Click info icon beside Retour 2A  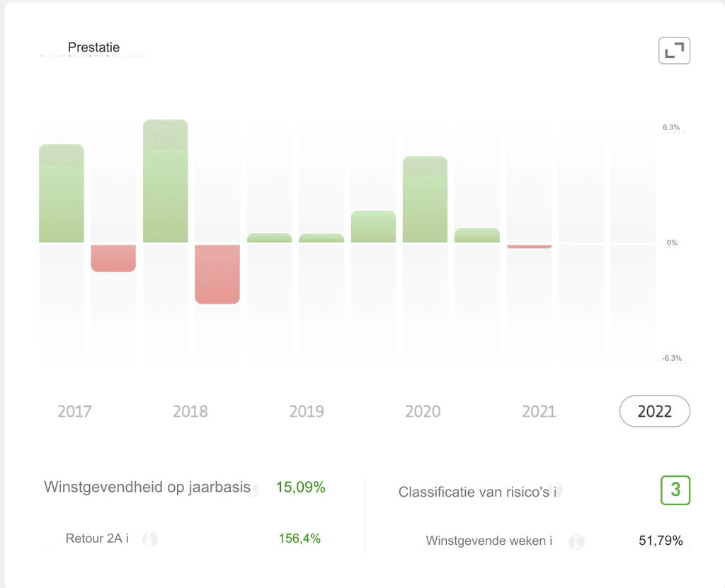click(x=150, y=539)
